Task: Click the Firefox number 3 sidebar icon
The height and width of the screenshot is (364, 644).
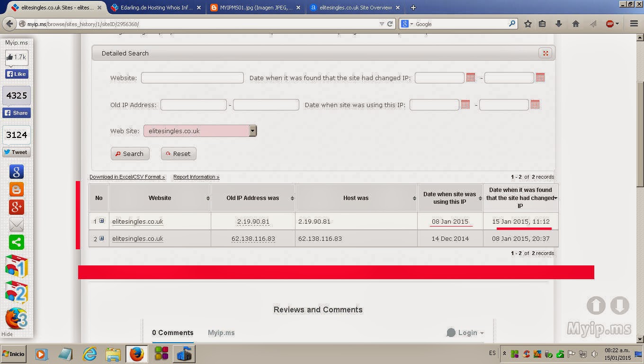Action: tap(17, 318)
